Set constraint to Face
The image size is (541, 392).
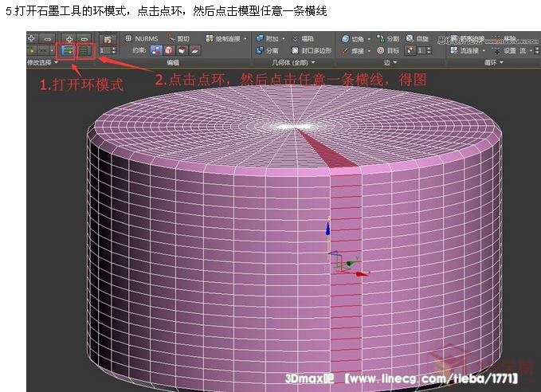pos(182,50)
